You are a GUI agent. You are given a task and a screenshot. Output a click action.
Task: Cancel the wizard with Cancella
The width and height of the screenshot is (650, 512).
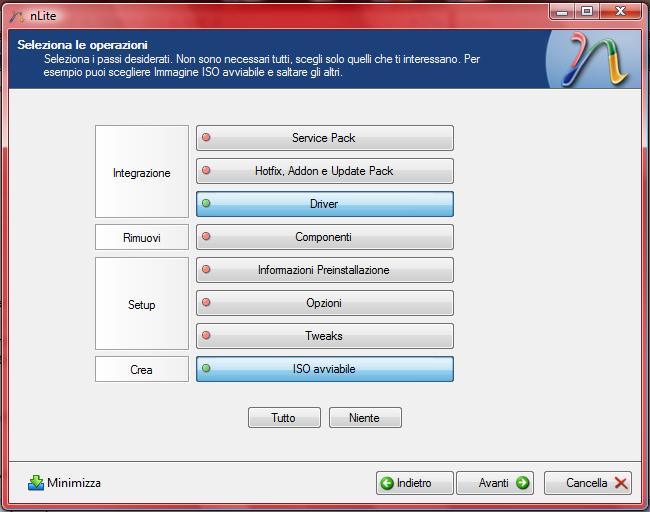coord(588,483)
